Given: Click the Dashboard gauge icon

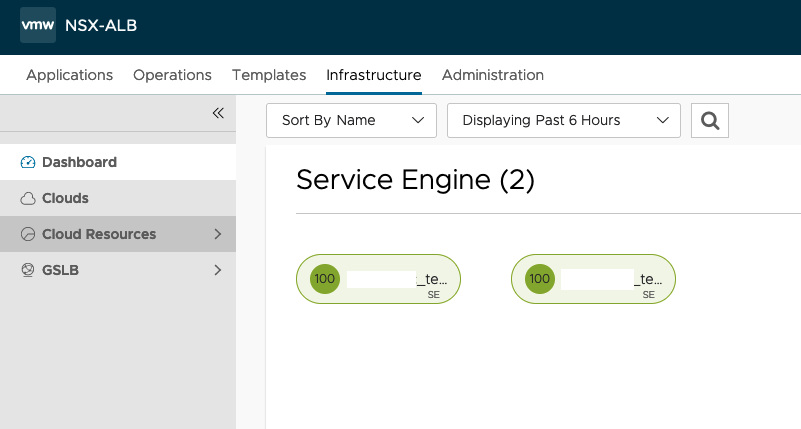Looking at the screenshot, I should [x=28, y=162].
